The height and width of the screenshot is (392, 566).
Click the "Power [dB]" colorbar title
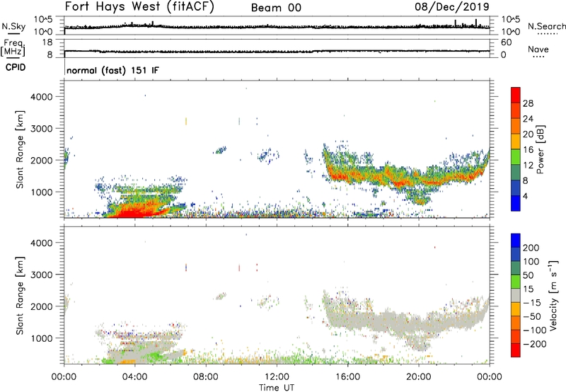click(x=541, y=149)
